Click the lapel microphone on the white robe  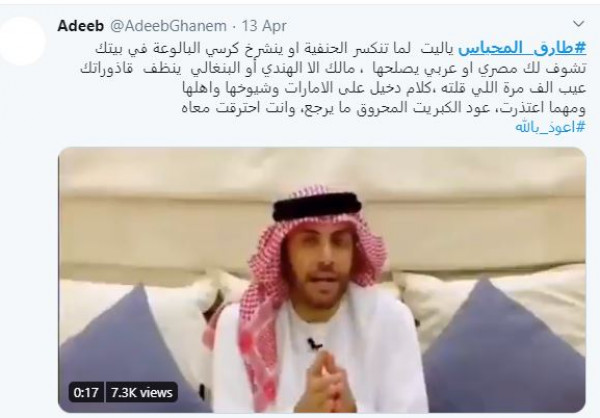(x=315, y=344)
